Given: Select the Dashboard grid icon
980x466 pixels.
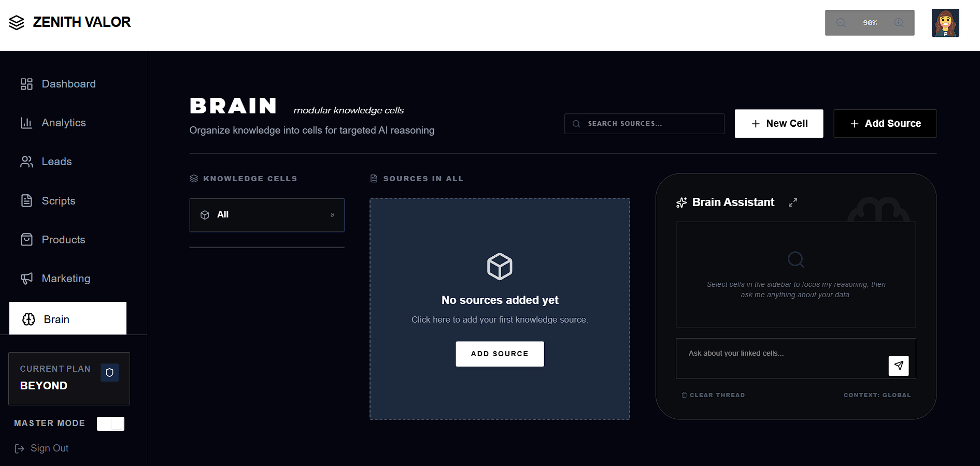Looking at the screenshot, I should [x=26, y=83].
